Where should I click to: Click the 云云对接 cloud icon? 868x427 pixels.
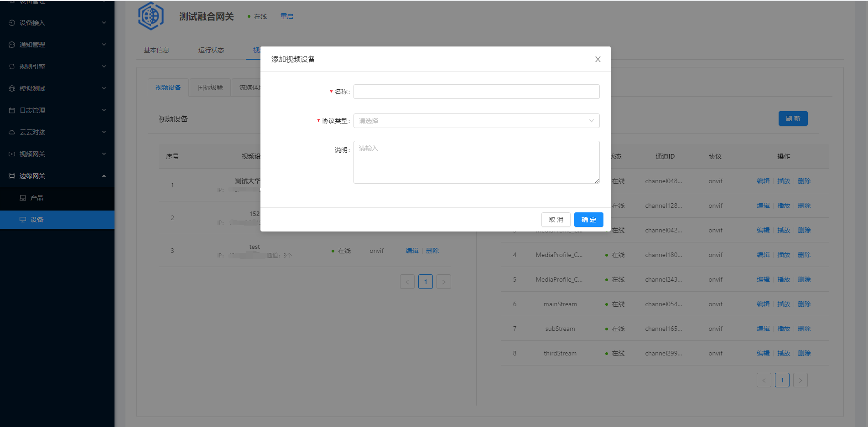pos(12,132)
